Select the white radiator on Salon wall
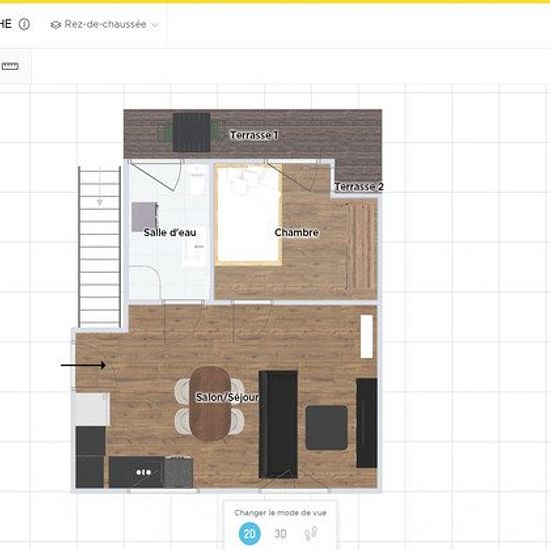The width and height of the screenshot is (550, 550). (367, 336)
